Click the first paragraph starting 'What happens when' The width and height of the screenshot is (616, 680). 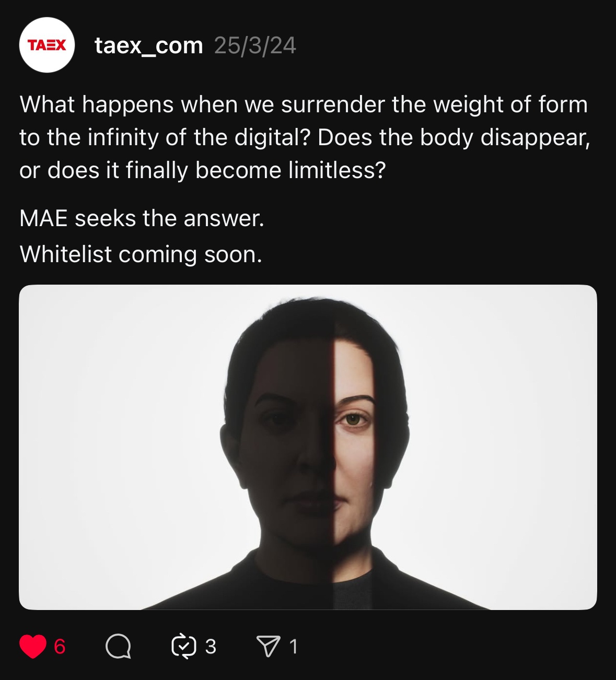(305, 137)
